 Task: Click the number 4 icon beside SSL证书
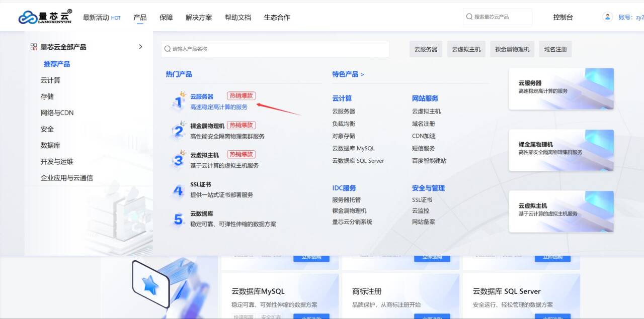[x=178, y=190]
